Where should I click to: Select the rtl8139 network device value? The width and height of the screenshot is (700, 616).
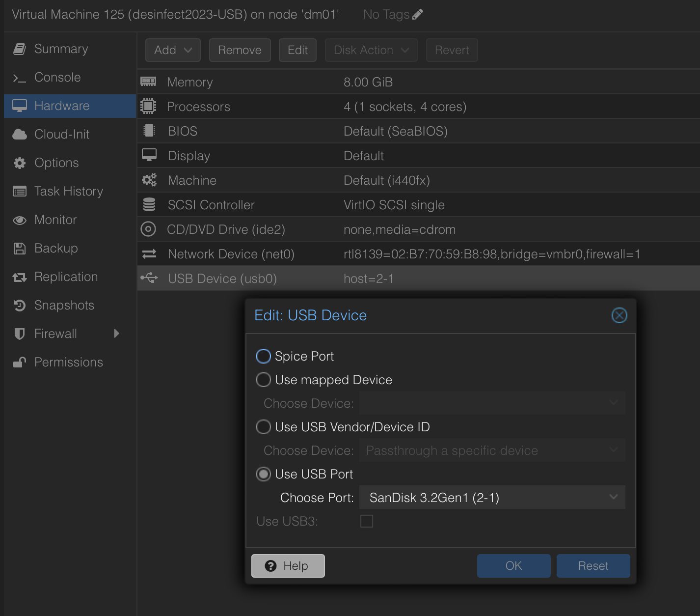(492, 254)
